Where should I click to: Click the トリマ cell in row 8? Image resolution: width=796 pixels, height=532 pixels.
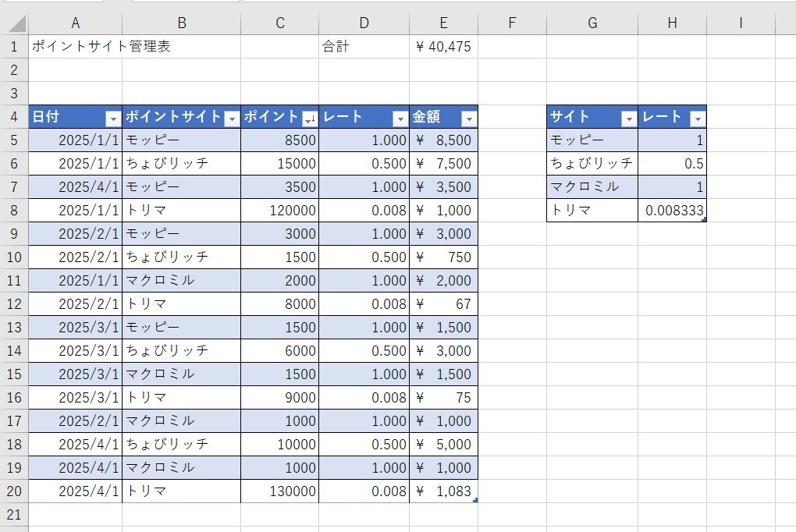(181, 210)
